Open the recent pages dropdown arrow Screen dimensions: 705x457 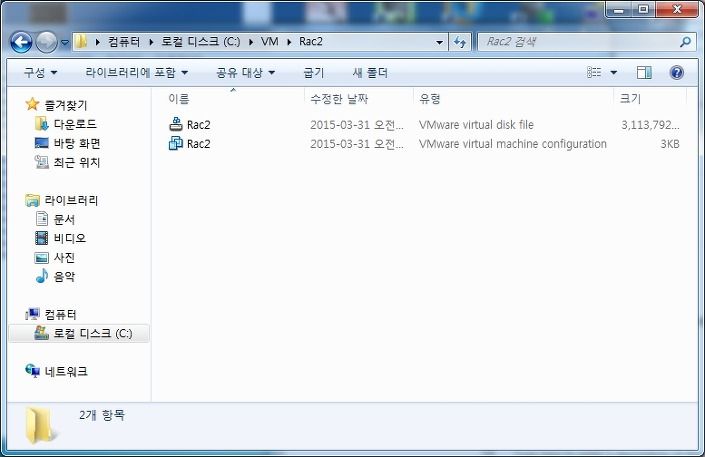[x=65, y=43]
